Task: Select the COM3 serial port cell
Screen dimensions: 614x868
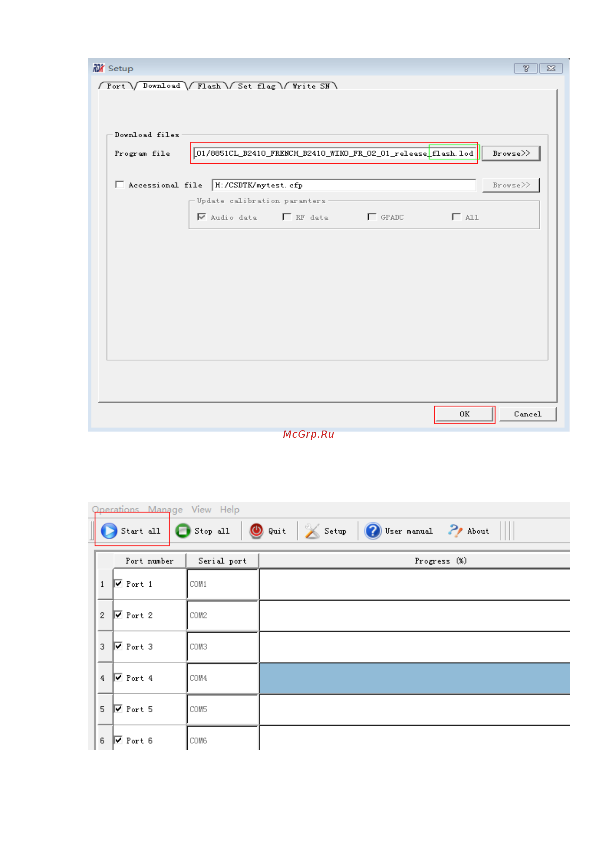Action: 223,647
